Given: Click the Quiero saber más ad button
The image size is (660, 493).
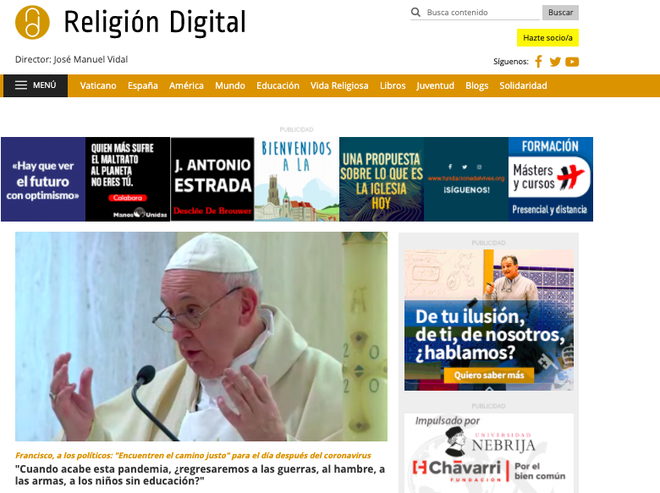Looking at the screenshot, I should click(x=489, y=376).
